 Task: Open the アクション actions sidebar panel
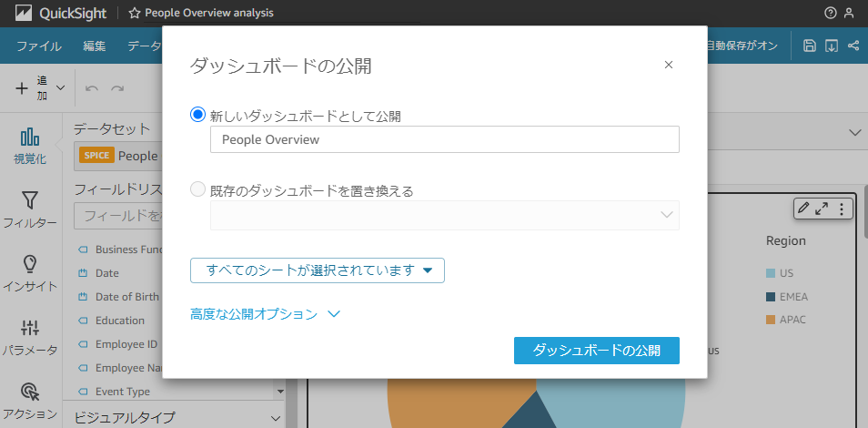click(x=30, y=401)
